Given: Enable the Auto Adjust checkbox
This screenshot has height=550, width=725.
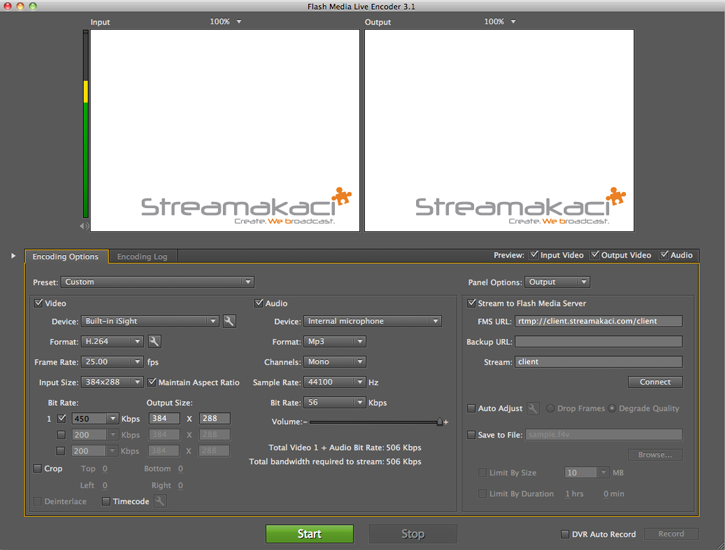Looking at the screenshot, I should [471, 409].
